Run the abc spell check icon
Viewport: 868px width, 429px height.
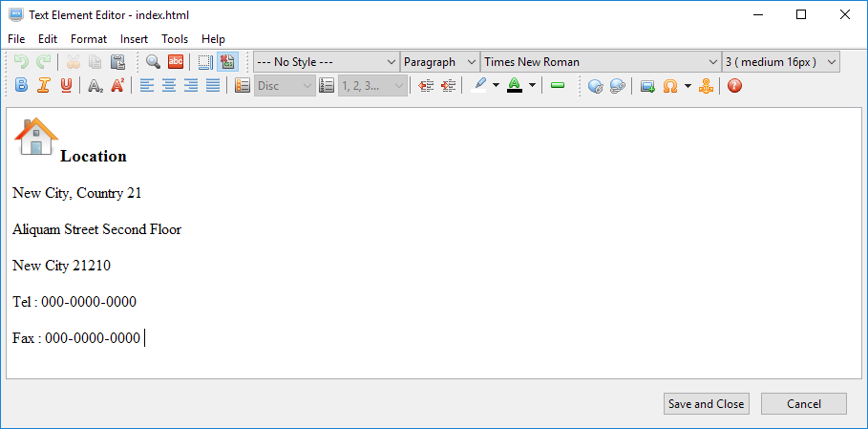(x=176, y=62)
